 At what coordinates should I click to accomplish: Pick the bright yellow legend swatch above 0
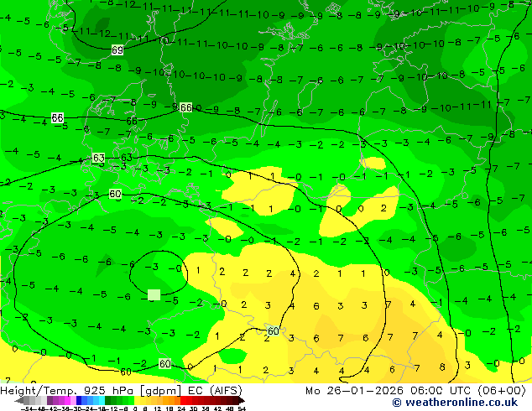pos(137,400)
